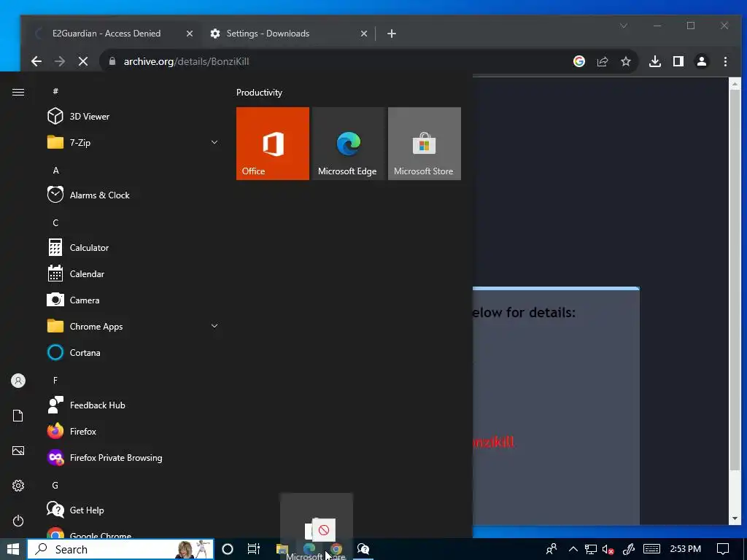Click the Cortana circle on taskbar

(x=228, y=549)
